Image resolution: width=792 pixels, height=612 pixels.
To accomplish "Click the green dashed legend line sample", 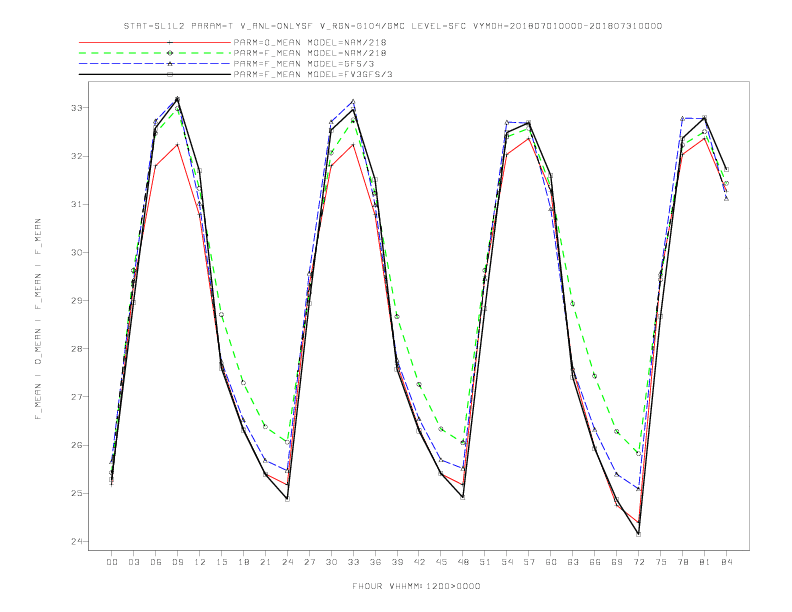I will (155, 53).
